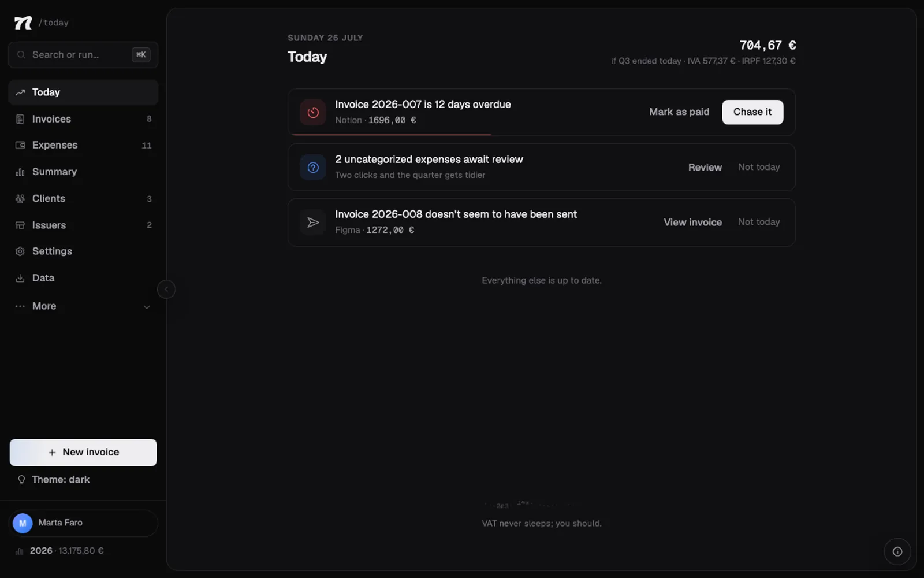Open the Clients list
This screenshot has width=924, height=578.
coord(83,199)
